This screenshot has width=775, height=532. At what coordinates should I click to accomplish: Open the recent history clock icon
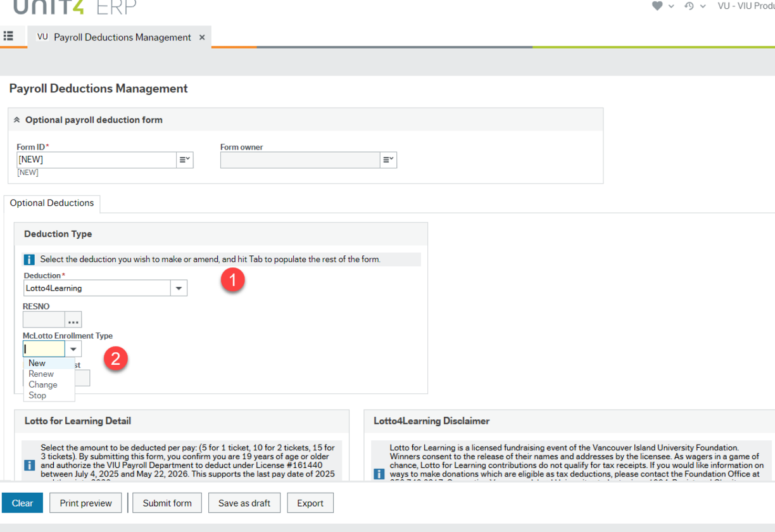tap(690, 6)
